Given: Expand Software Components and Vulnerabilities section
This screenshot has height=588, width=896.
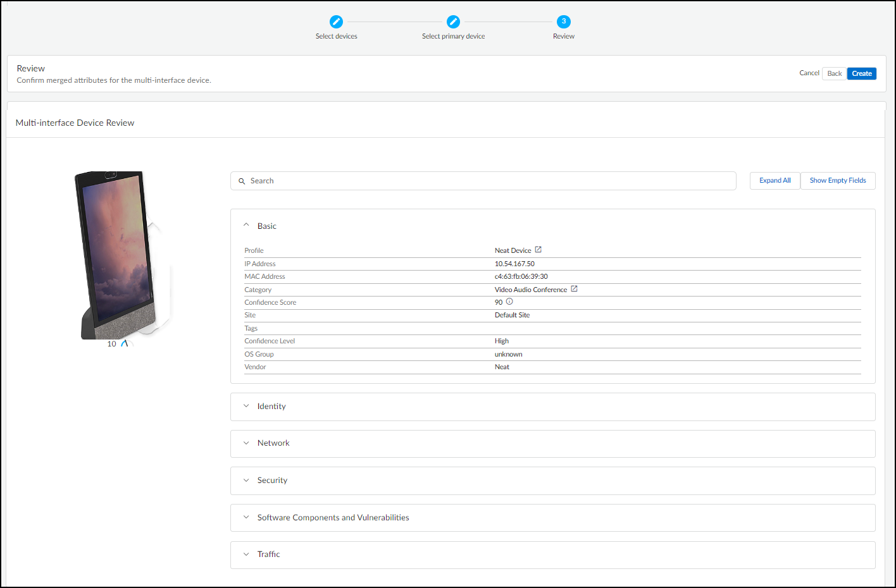Looking at the screenshot, I should [x=247, y=517].
